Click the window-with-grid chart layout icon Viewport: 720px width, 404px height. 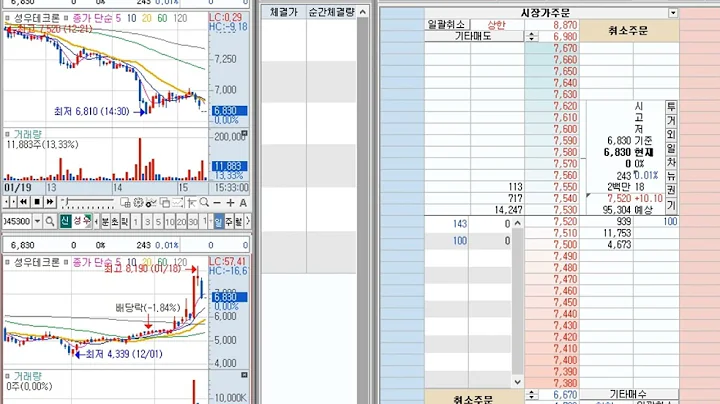tap(125, 202)
